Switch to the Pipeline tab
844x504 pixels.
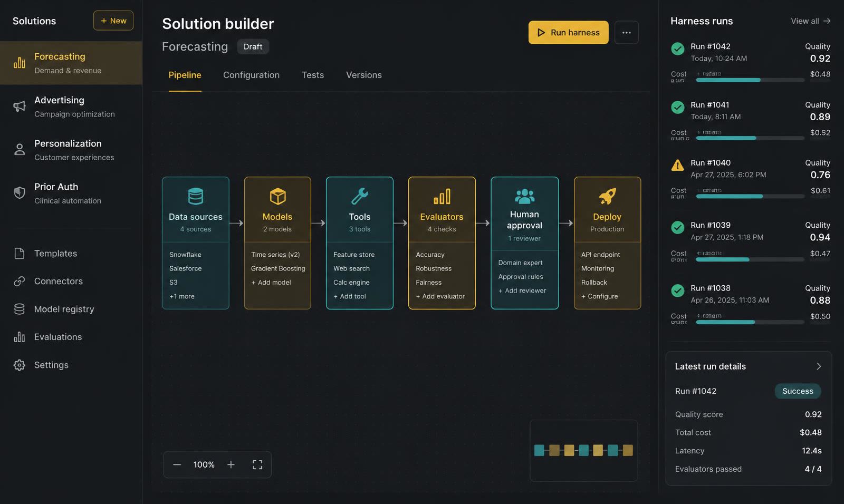(185, 75)
